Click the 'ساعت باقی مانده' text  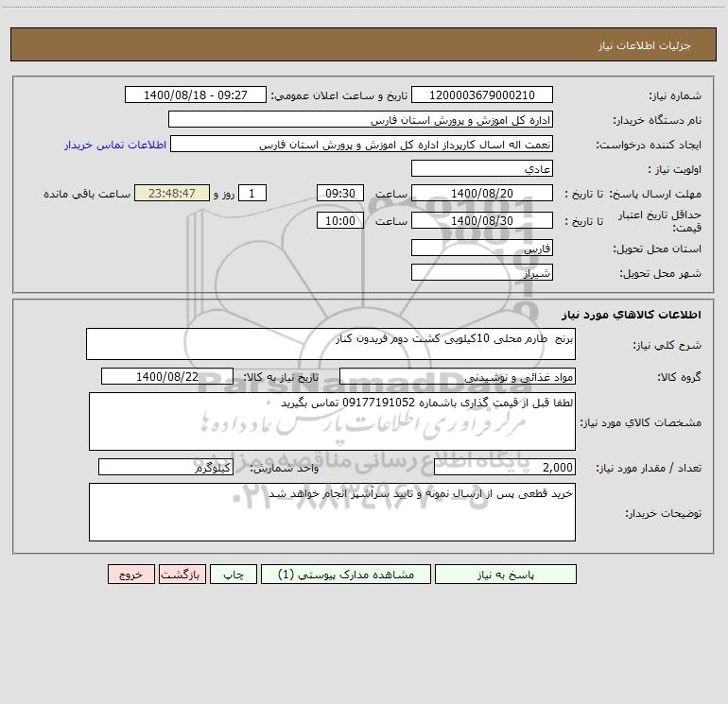[87, 194]
